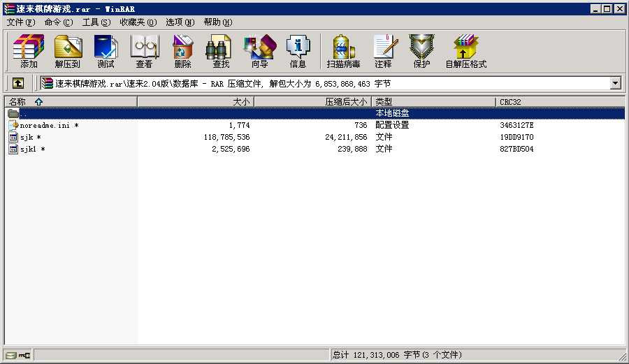
Task: Click the window resize grip corner
Action: [622, 356]
